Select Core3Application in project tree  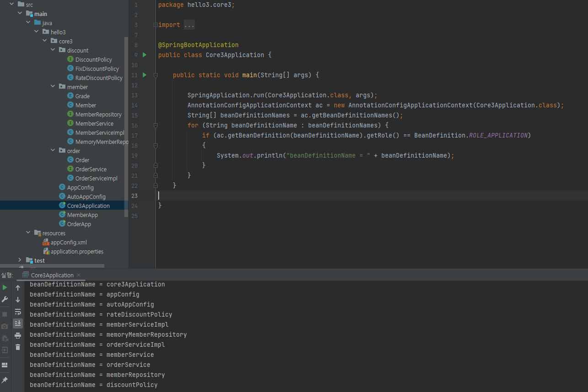pyautogui.click(x=88, y=206)
